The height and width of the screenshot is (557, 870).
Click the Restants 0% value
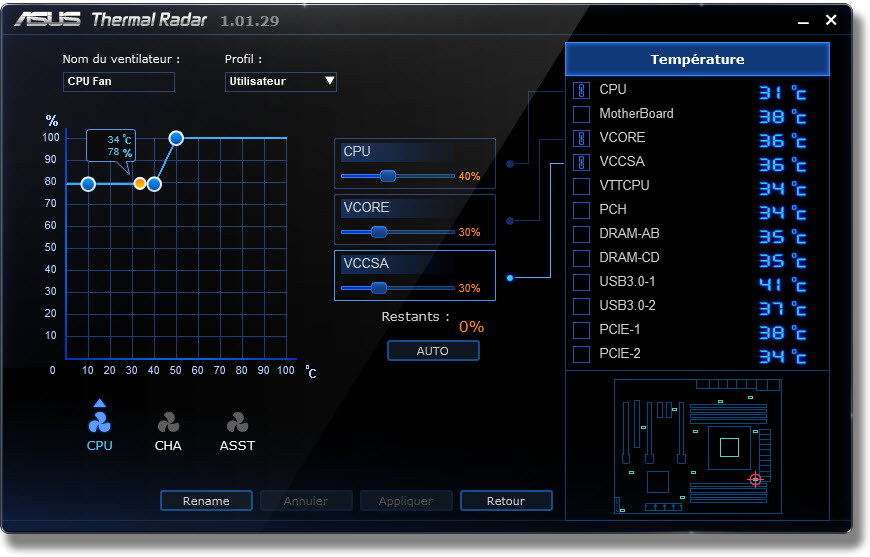[471, 327]
